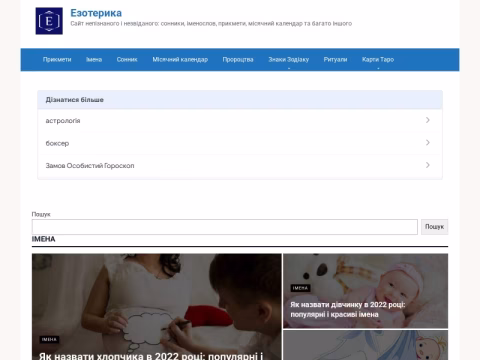Open the Місячний календар menu item
Screen dimensions: 480x360
(x=180, y=60)
